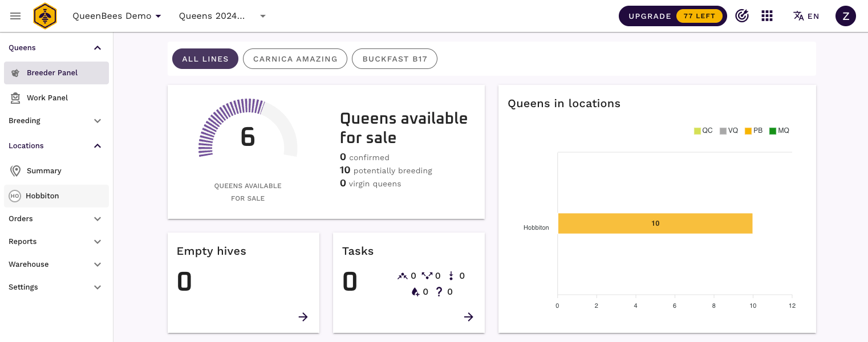Open the QueenBees Demo dropdown
This screenshot has width=868, height=342.
[117, 16]
